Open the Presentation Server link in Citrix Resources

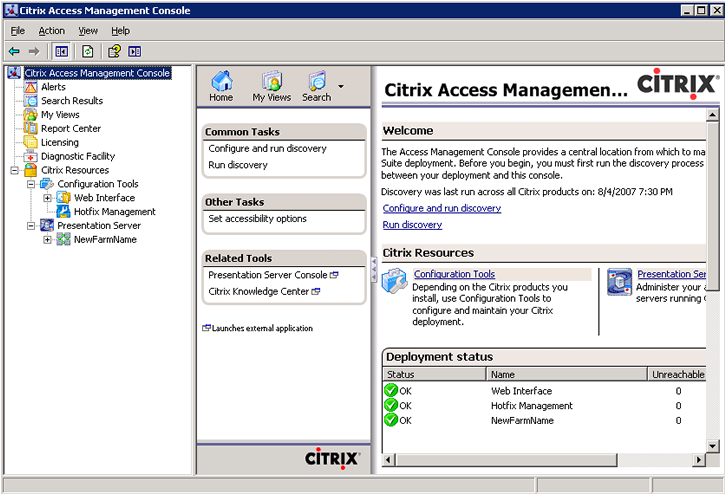tap(671, 274)
